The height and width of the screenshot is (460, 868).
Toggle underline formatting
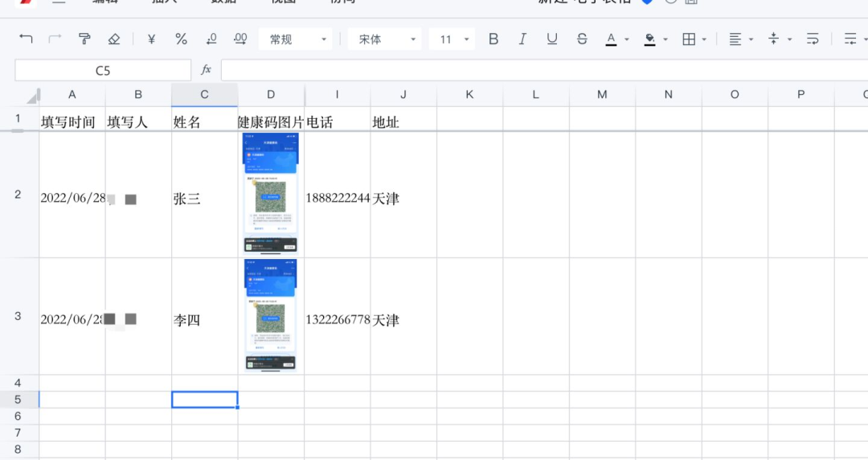(552, 39)
